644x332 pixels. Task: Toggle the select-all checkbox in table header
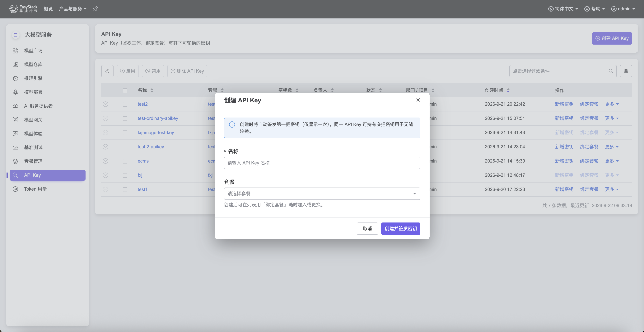(125, 90)
